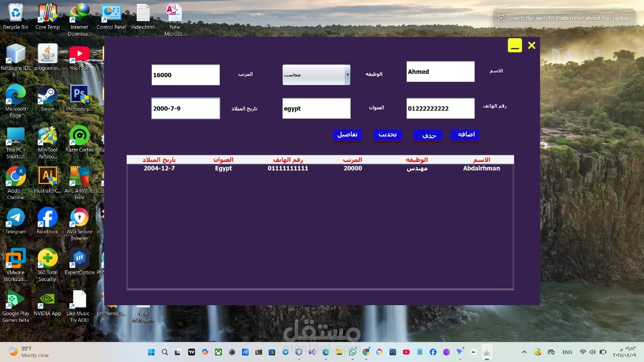The image size is (644, 362).
Task: Click the address field containing egypt
Action: pyautogui.click(x=316, y=108)
